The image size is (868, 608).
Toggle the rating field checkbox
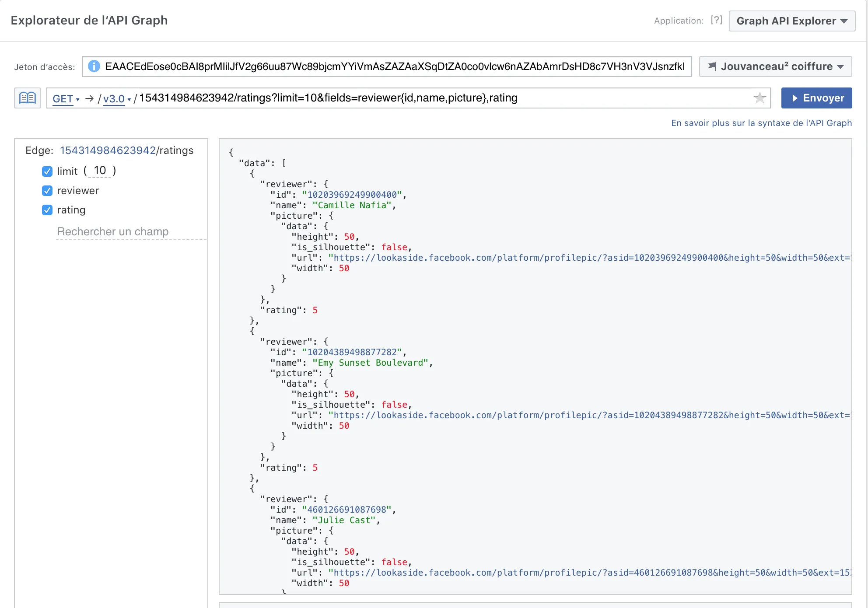(47, 210)
